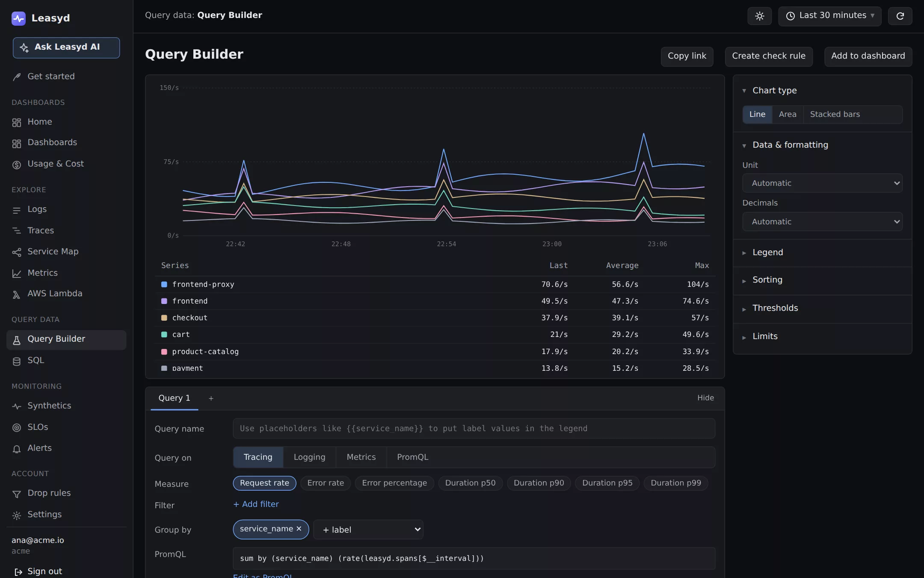Click the Traces icon in sidebar

pyautogui.click(x=17, y=231)
